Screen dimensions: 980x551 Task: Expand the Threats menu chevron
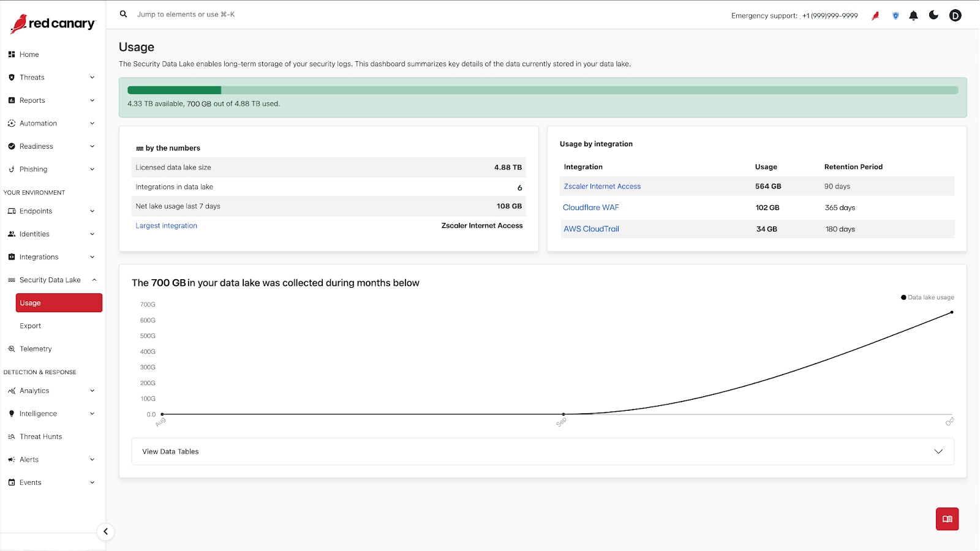(x=92, y=78)
